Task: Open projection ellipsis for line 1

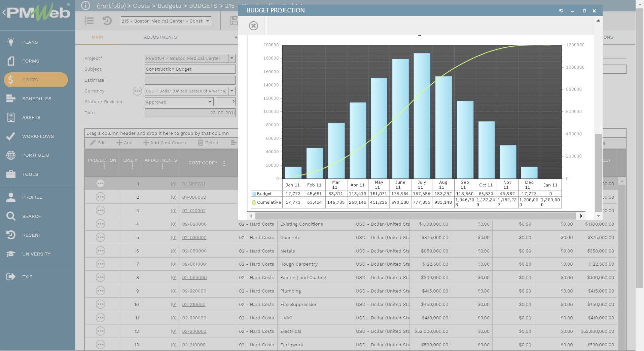Action: [x=100, y=184]
